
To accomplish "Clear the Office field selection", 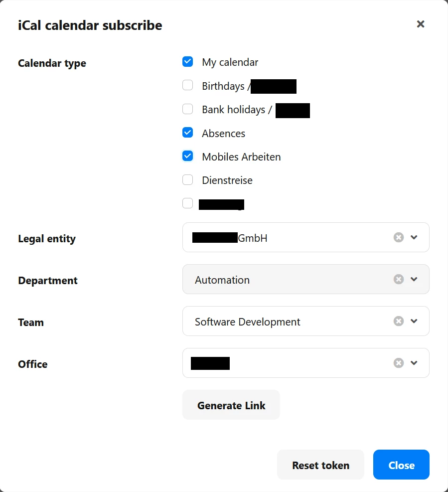I will [399, 363].
